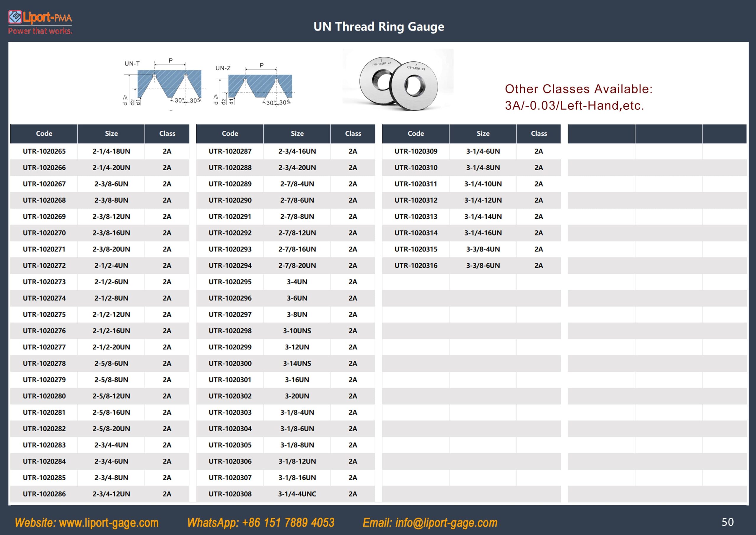Select size 2-5/8-16UN

[x=111, y=412]
